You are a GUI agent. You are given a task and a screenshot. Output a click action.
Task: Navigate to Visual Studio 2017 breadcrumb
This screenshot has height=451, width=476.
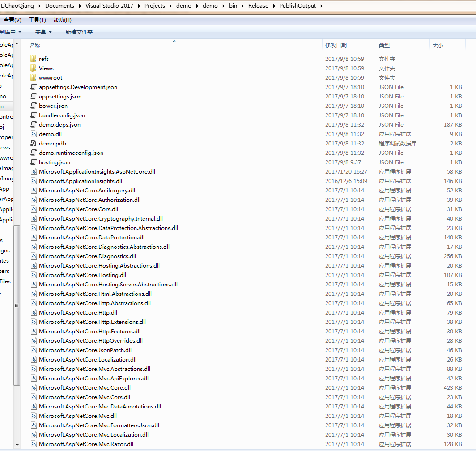tap(109, 6)
